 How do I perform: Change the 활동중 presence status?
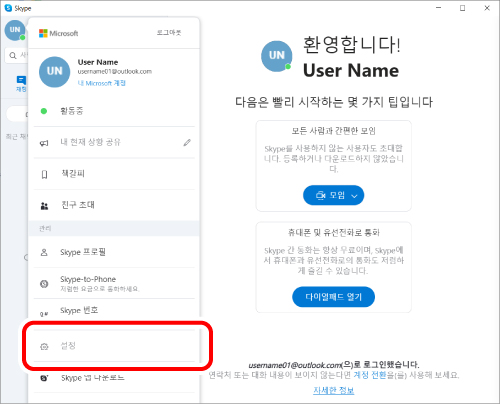tap(114, 111)
